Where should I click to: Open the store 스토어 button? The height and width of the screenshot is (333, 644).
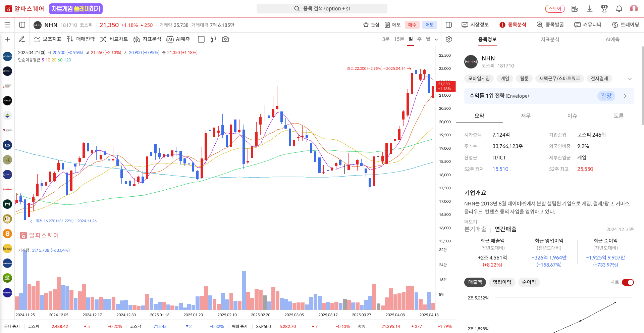point(555,9)
